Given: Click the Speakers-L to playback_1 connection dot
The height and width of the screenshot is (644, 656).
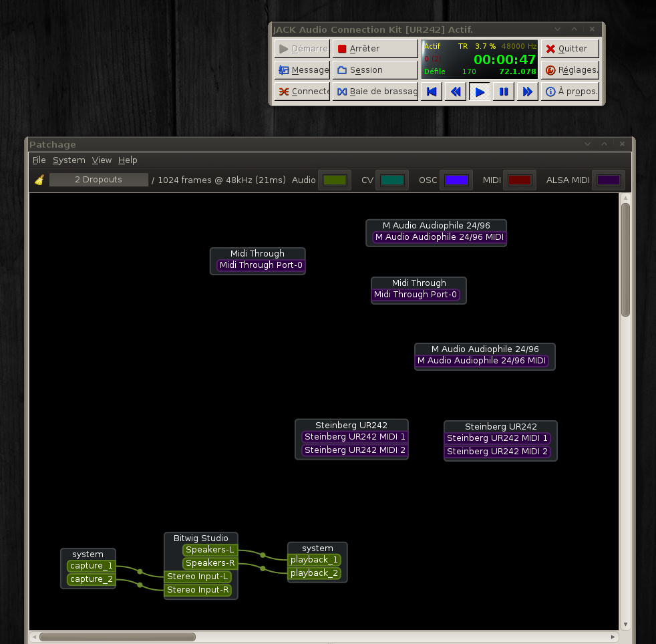Looking at the screenshot, I should coord(263,555).
